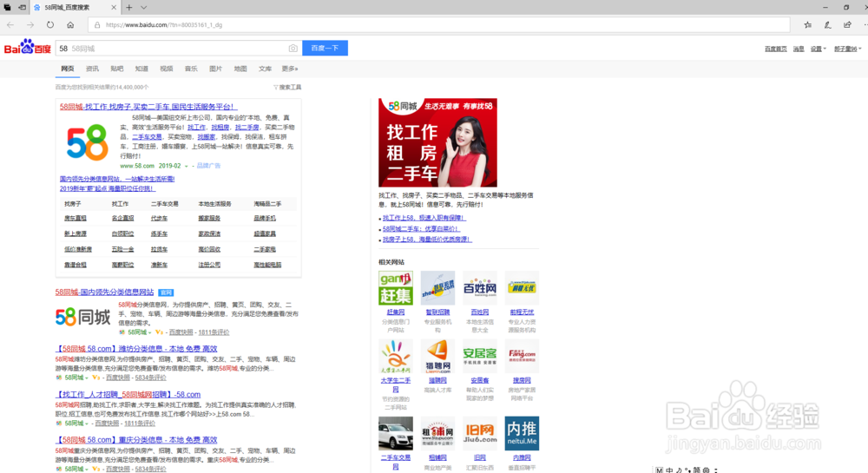Open the 租铺网 site logo
Image resolution: width=868 pixels, height=473 pixels.
point(437,433)
